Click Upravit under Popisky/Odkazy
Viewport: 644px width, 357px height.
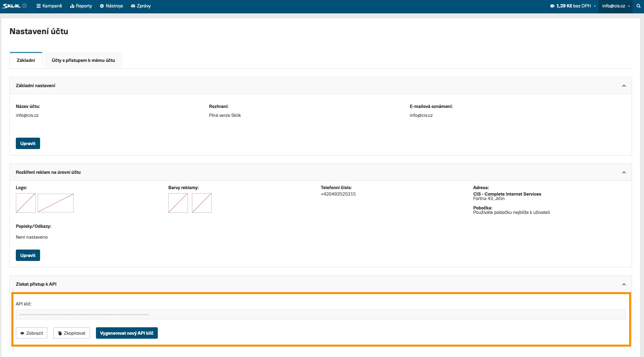pos(28,255)
